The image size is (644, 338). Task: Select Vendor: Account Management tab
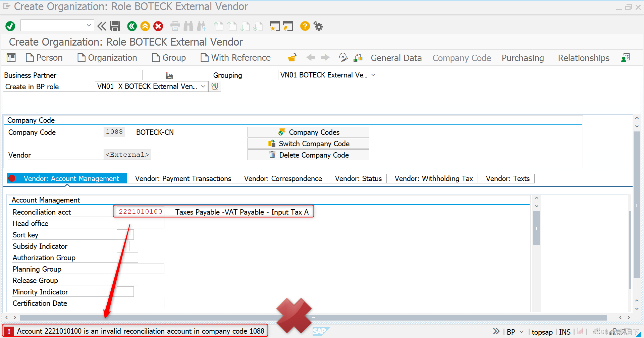click(x=67, y=178)
